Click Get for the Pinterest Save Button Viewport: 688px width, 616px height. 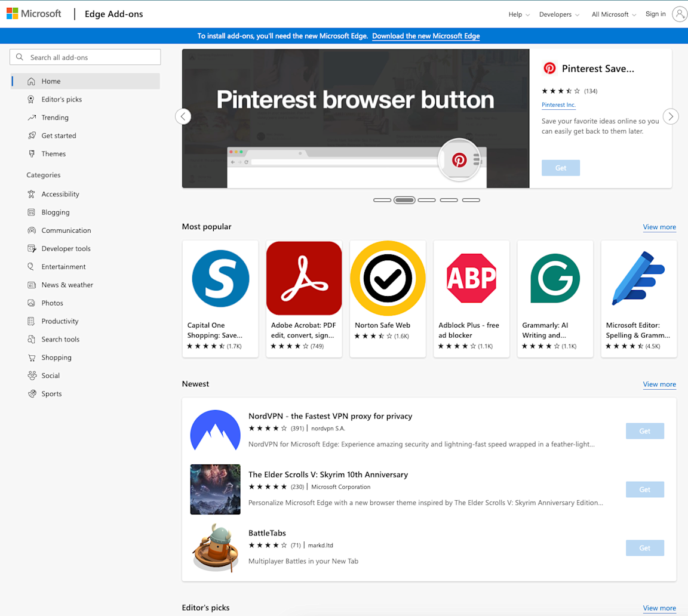[x=560, y=168]
